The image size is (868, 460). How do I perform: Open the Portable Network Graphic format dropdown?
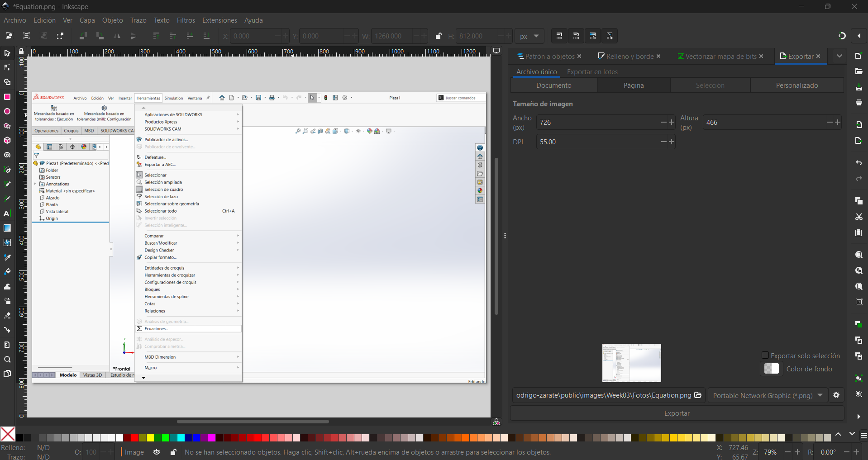coord(768,395)
